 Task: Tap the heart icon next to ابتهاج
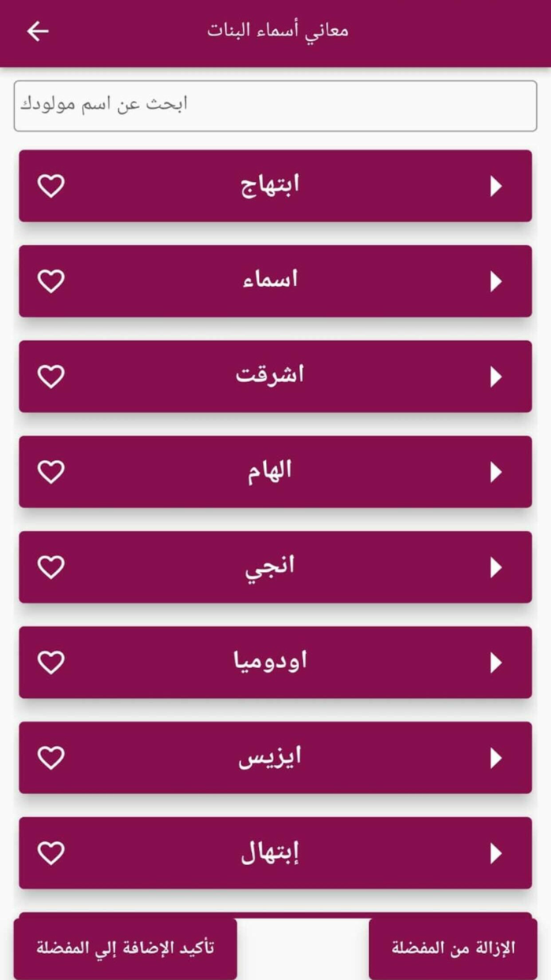click(51, 186)
